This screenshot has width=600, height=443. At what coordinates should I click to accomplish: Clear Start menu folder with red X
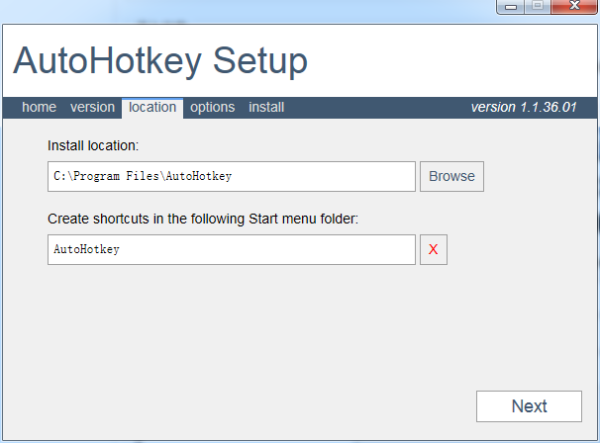(434, 249)
